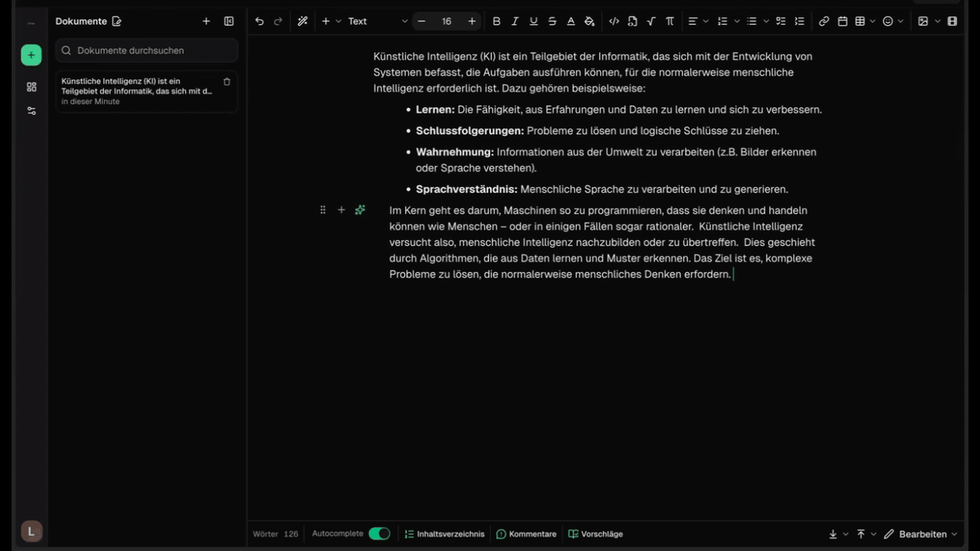
Task: Open the Inhaltsverzeichnis panel
Action: point(445,534)
